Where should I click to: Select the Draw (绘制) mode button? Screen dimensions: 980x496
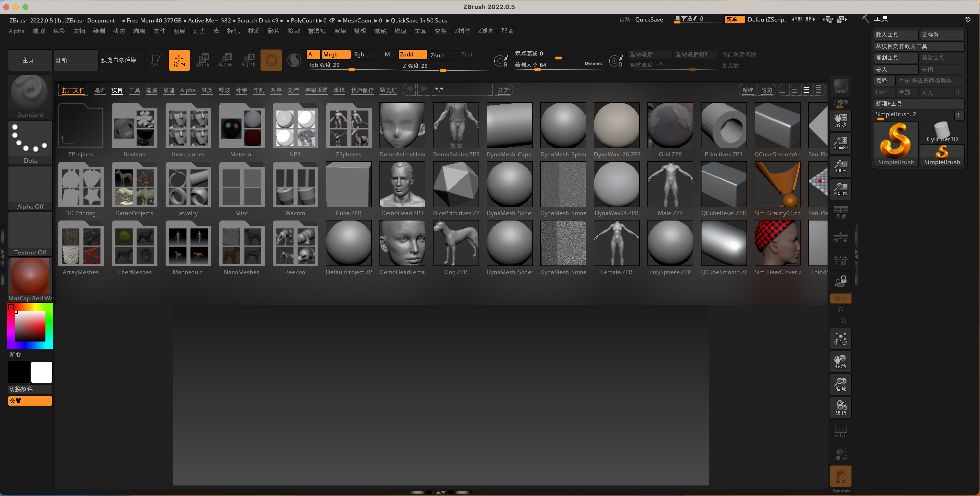click(x=179, y=60)
